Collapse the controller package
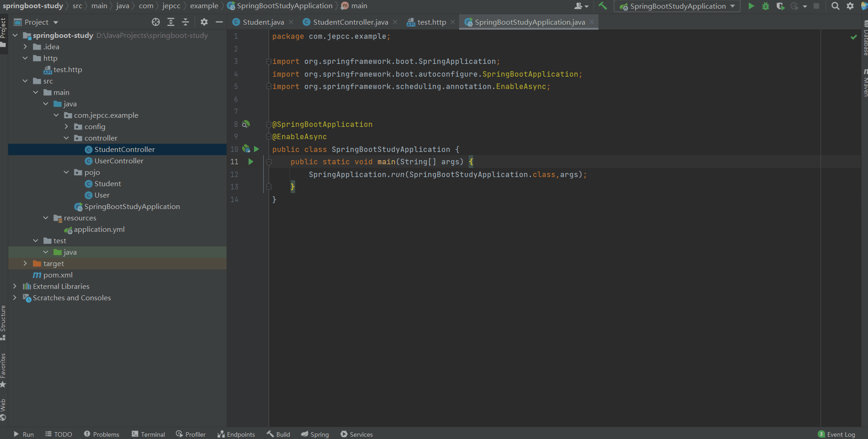This screenshot has height=439, width=868. coord(66,138)
